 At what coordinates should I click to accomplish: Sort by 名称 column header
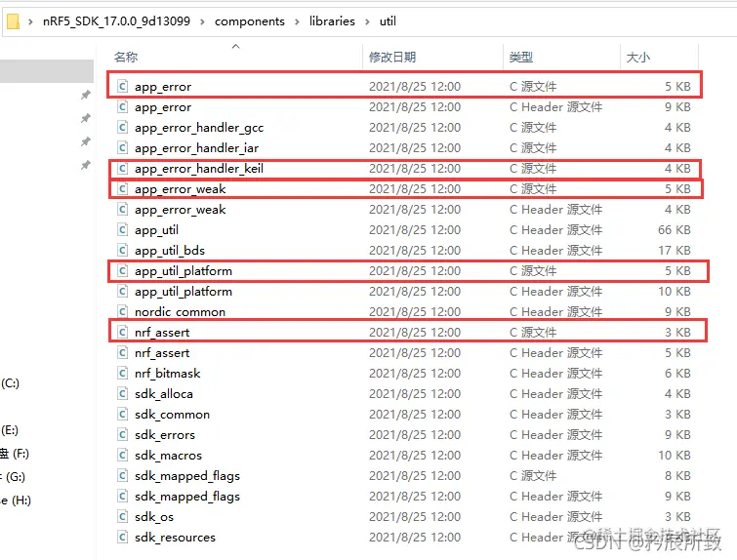pos(126,58)
